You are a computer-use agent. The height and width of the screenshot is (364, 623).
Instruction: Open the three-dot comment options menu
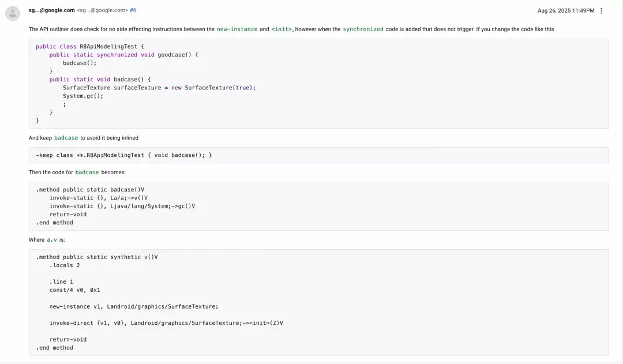pos(602,11)
